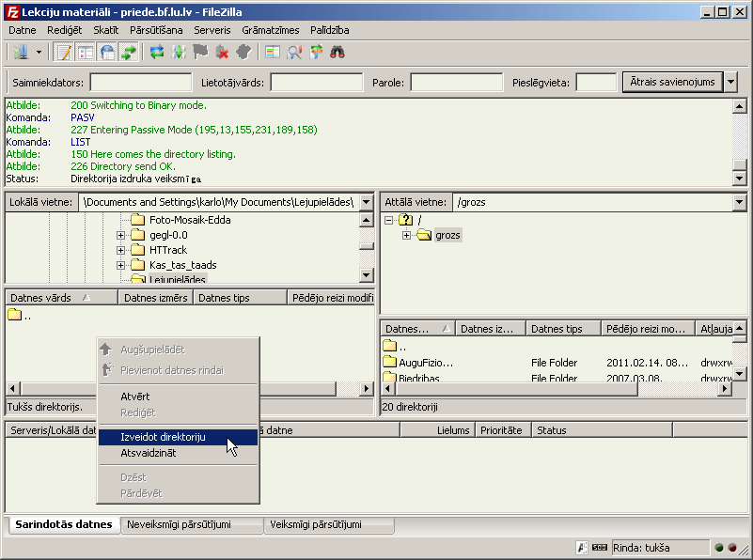
Task: Open the Site Manager icon
Action: 21,52
